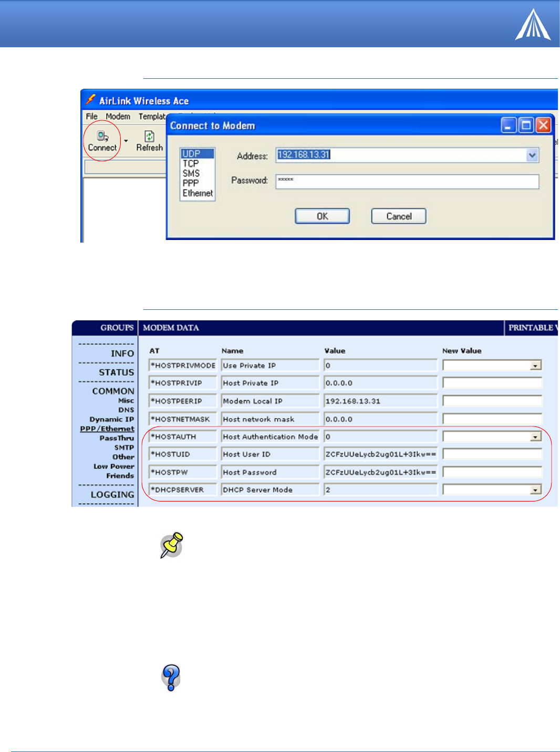
Task: Select the Other subgroup
Action: click(x=123, y=457)
